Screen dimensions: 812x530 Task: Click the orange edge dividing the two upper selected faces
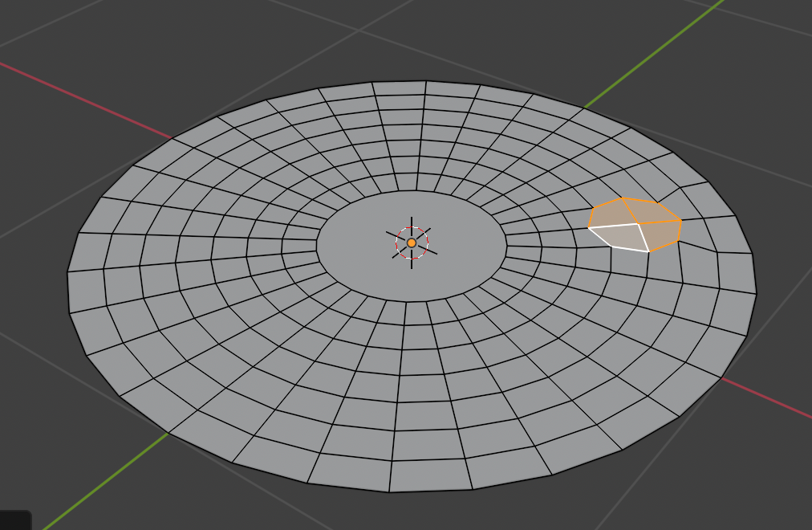pos(631,211)
